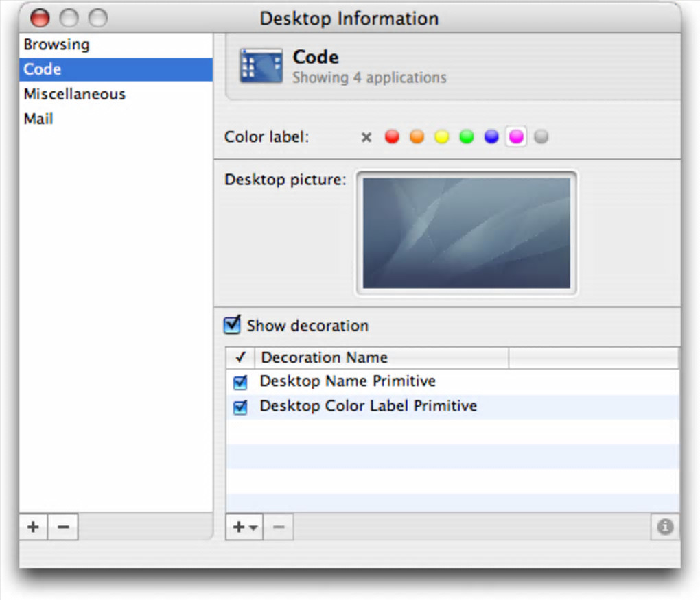Choose the yellow color label

441,137
